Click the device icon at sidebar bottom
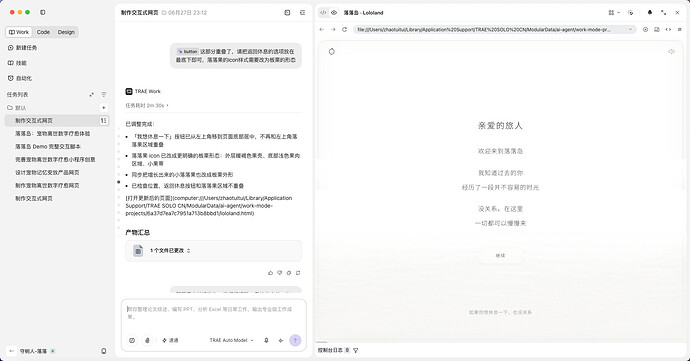 click(x=104, y=351)
